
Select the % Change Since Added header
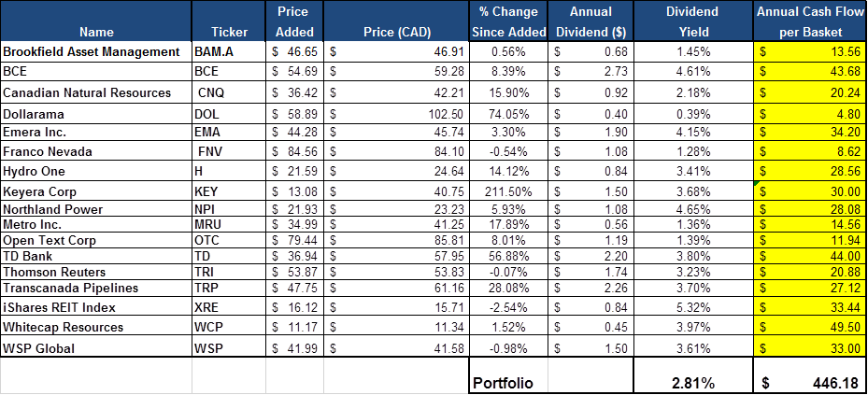click(508, 21)
